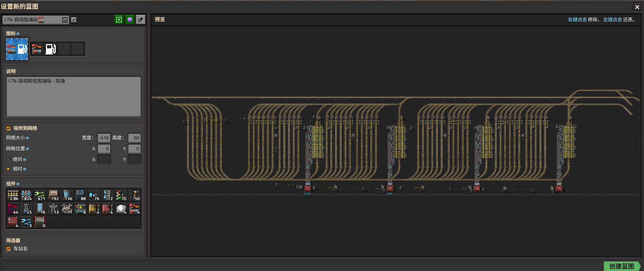Click the chest component with 192 count

click(x=53, y=195)
